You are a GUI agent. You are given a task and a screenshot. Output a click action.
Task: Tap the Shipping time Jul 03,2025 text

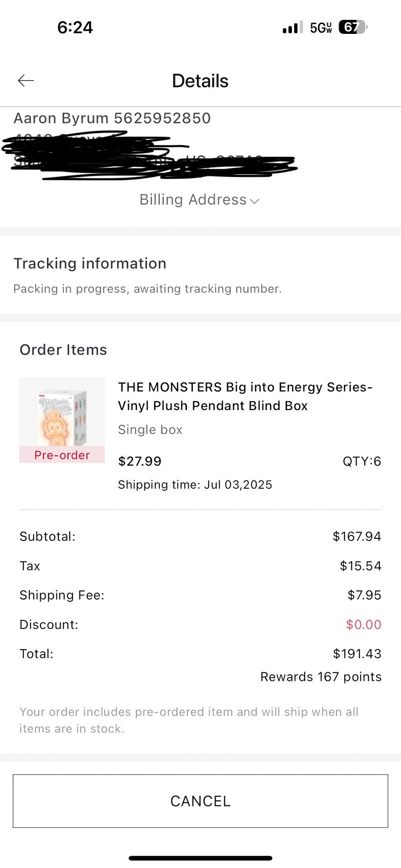click(x=195, y=485)
